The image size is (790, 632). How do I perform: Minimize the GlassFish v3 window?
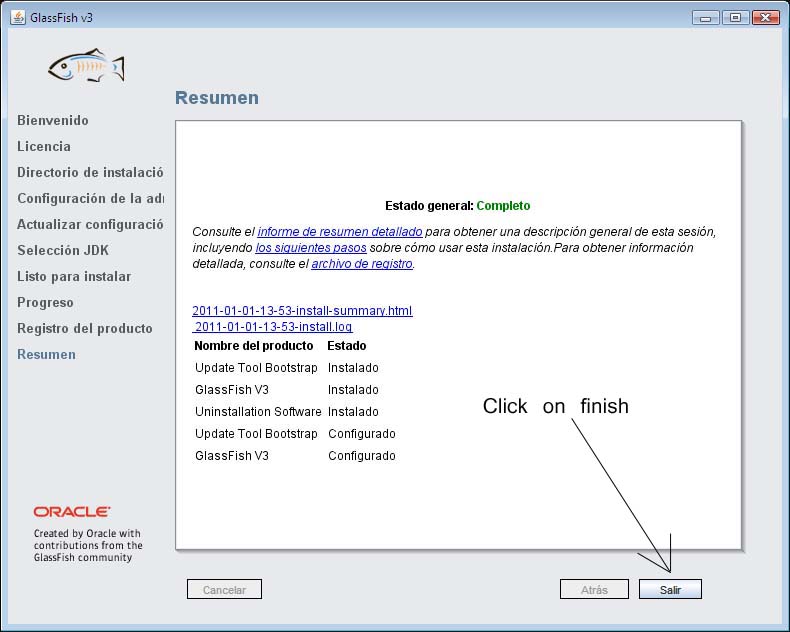point(705,18)
